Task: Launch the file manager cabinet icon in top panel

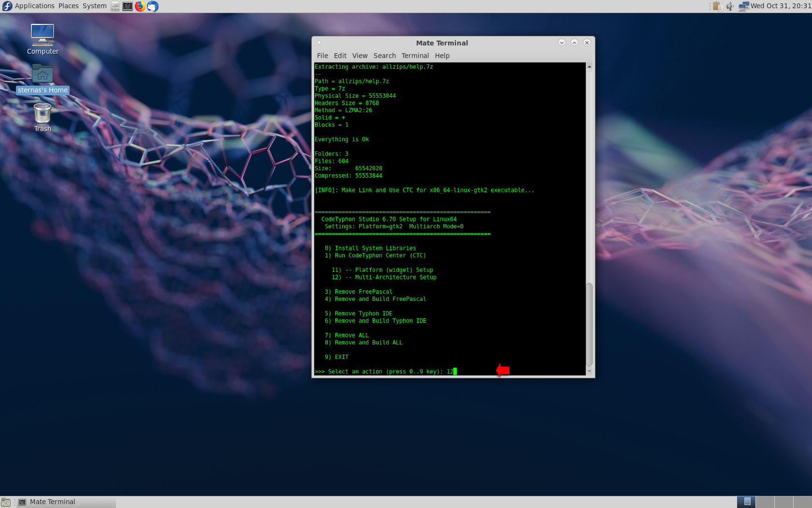Action: (x=115, y=6)
